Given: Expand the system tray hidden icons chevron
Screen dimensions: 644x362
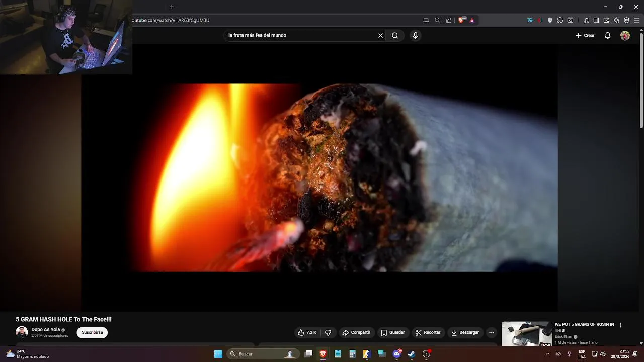Looking at the screenshot, I should point(548,354).
